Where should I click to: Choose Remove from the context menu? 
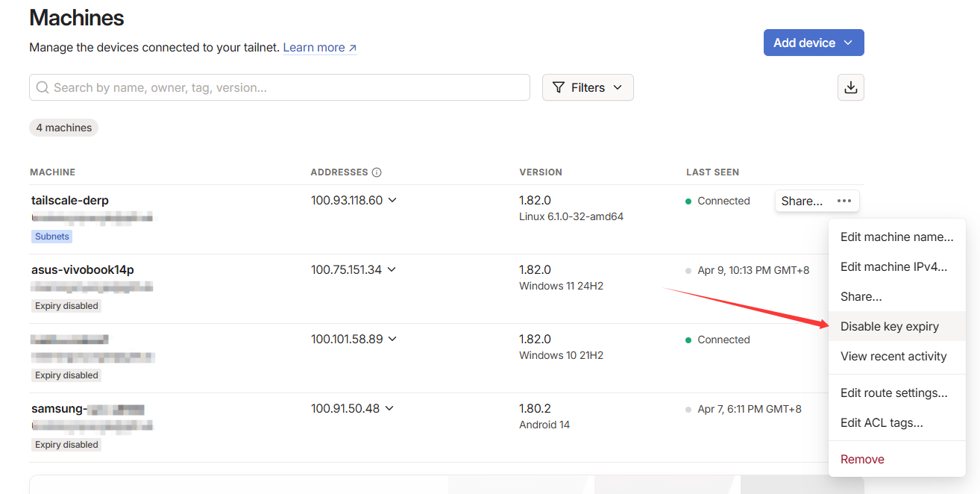click(x=897, y=460)
